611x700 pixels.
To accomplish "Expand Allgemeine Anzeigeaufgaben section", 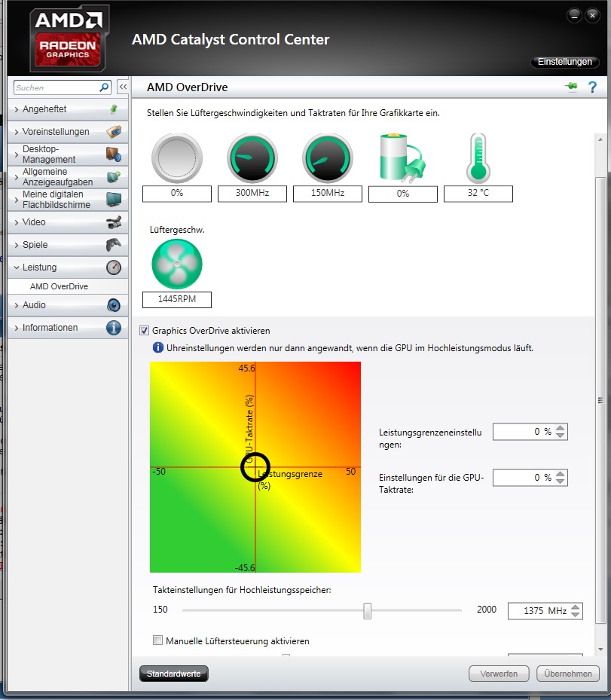I will coord(17,177).
